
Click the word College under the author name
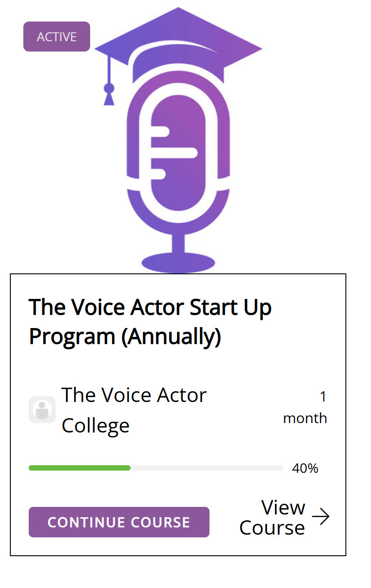click(x=96, y=425)
